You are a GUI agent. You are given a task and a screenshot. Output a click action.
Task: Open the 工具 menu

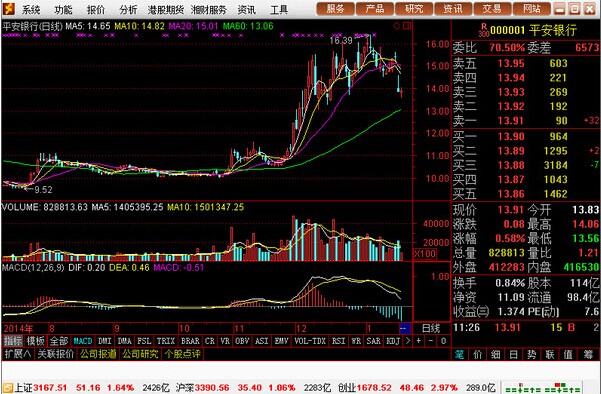click(279, 9)
